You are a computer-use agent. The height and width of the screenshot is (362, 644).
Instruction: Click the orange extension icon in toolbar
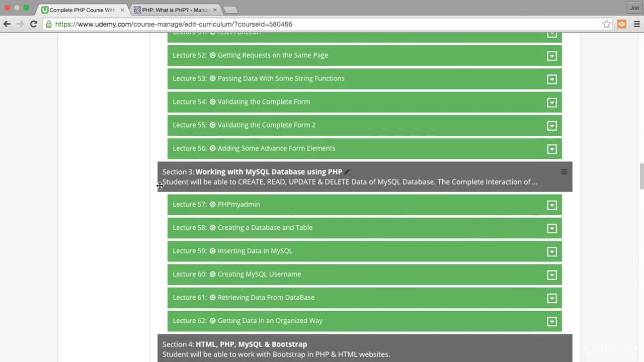click(x=622, y=24)
